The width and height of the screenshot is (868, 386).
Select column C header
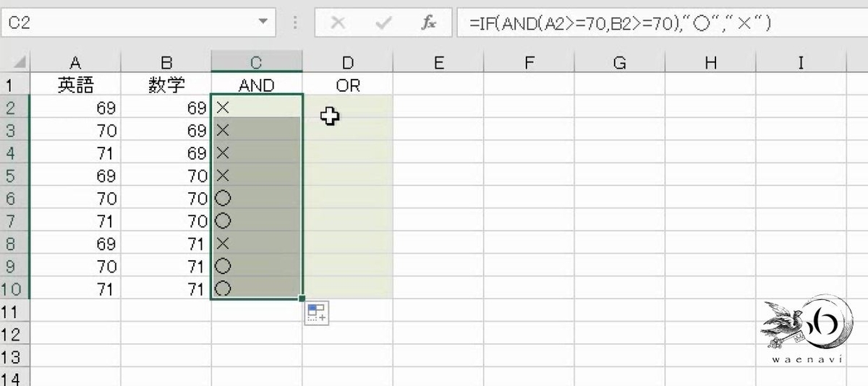(257, 63)
